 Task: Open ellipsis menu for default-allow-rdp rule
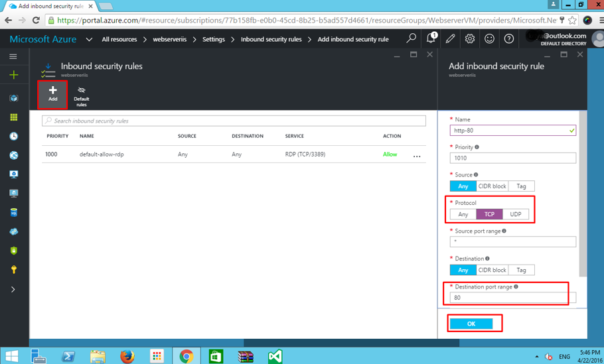417,156
